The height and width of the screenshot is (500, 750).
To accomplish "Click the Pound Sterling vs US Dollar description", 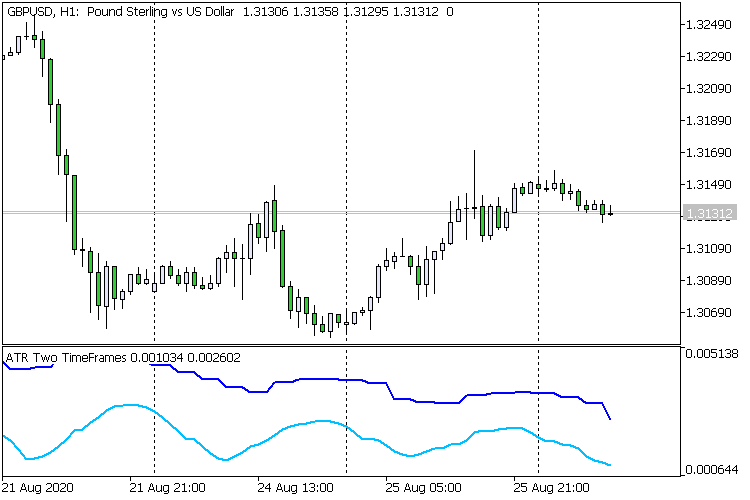I will (160, 12).
